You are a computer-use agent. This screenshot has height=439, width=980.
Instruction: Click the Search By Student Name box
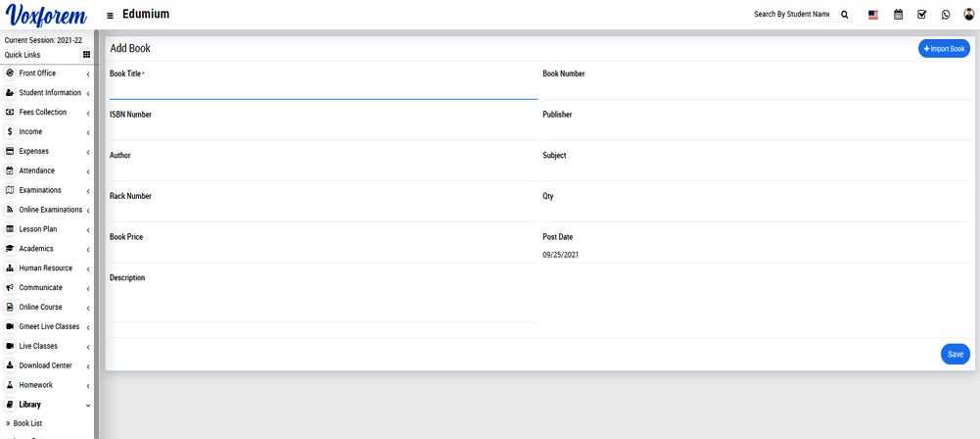(791, 15)
